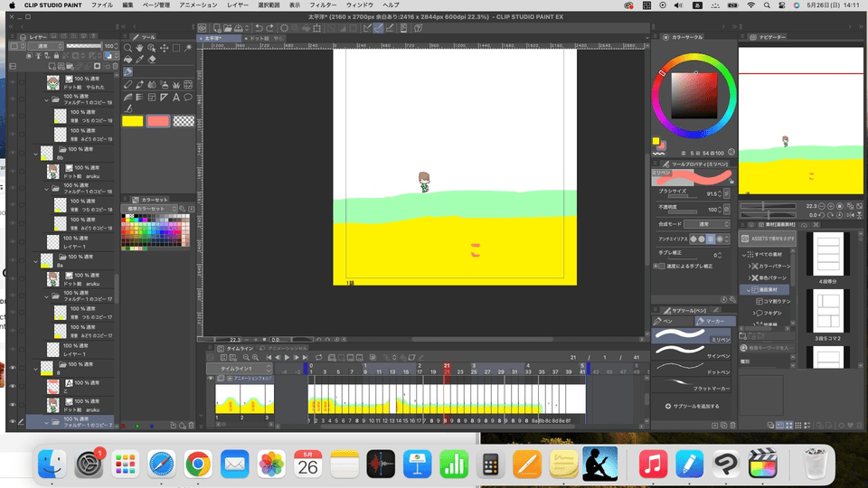Viewport: 868px width, 488px height.
Task: Select the Zoom magnifier tool
Action: pyautogui.click(x=127, y=47)
